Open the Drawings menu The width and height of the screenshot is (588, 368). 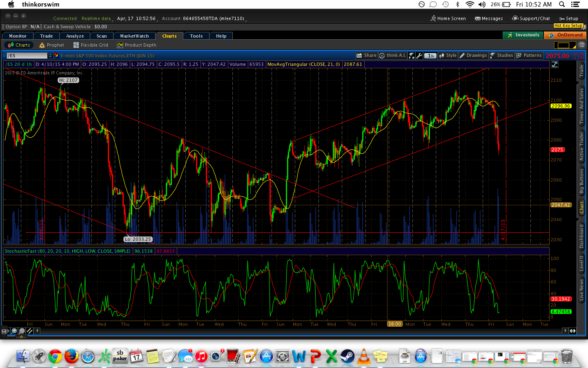473,56
